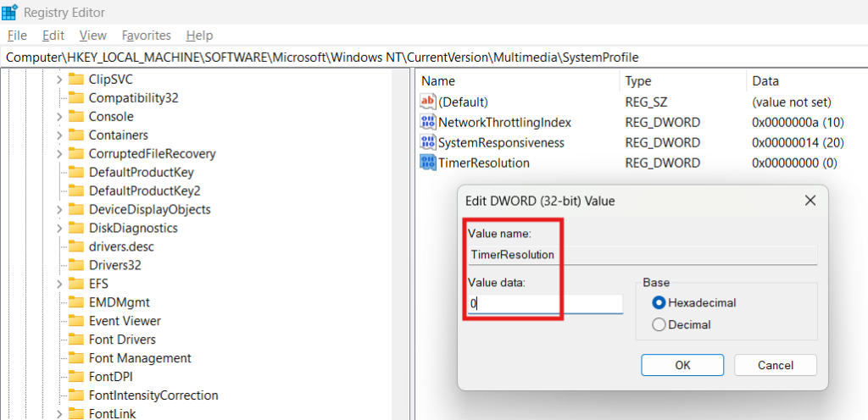Expand the DiskDiagnostics tree node
This screenshot has height=420, width=868.
[59, 229]
